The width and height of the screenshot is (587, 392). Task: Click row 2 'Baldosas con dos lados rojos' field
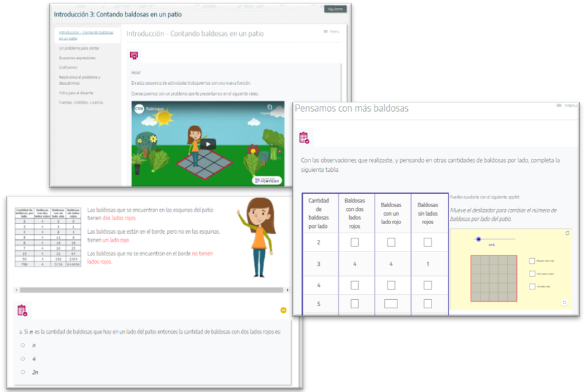coord(354,242)
